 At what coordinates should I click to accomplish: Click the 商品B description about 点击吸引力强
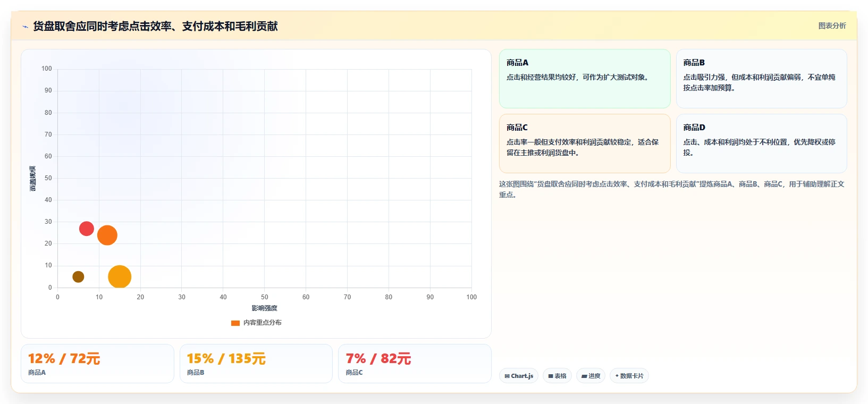tap(759, 82)
